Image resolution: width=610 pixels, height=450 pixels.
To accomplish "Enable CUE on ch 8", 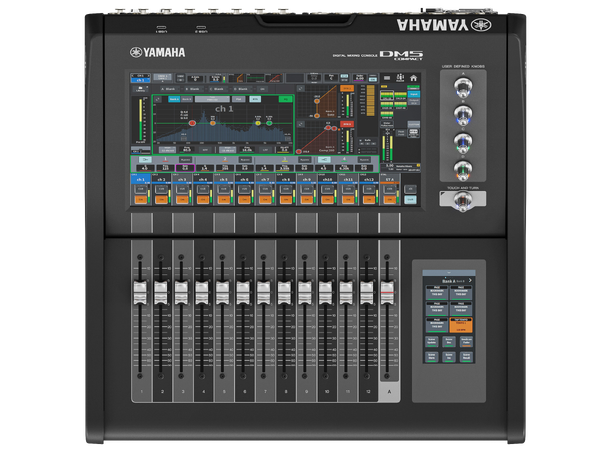I will [286, 189].
